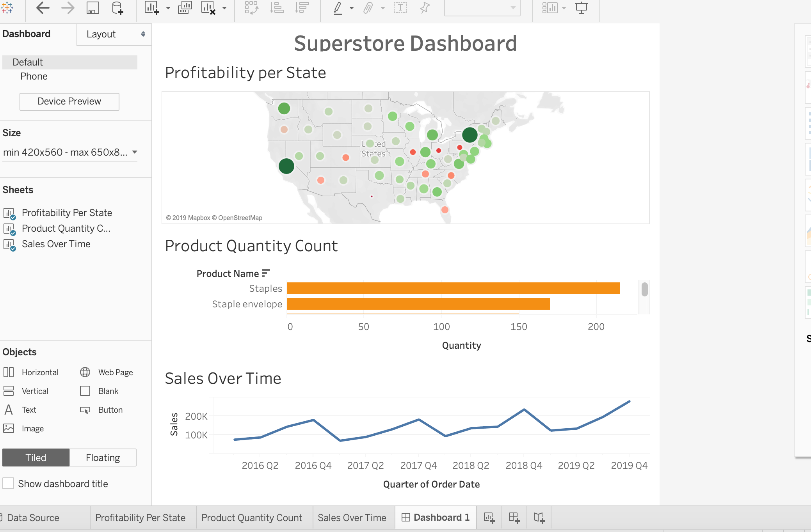Expand the Layout pane selector
The height and width of the screenshot is (532, 811).
(x=114, y=34)
